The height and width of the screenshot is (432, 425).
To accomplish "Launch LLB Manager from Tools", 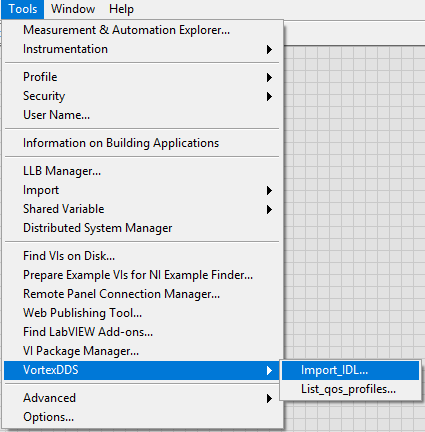I will (x=142, y=171).
